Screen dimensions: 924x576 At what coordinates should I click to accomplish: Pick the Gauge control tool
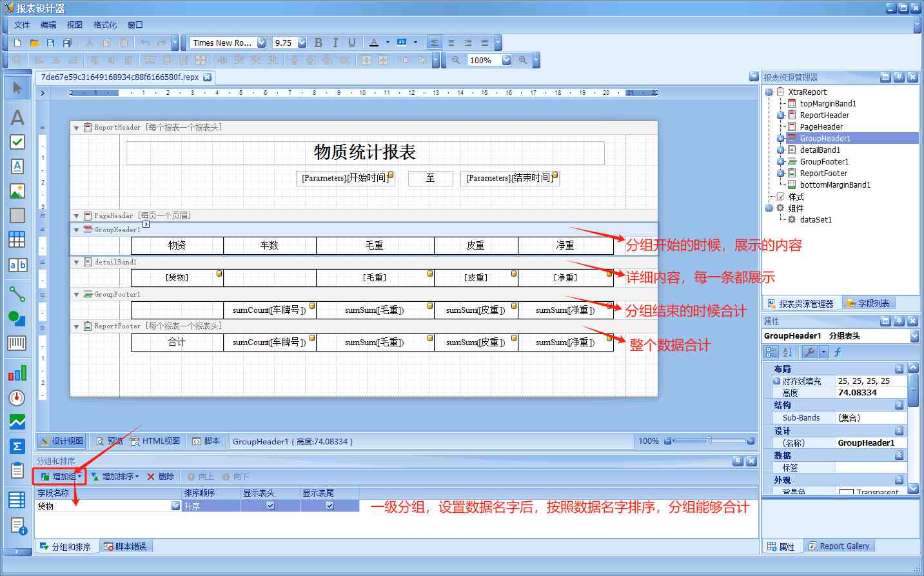pyautogui.click(x=17, y=397)
